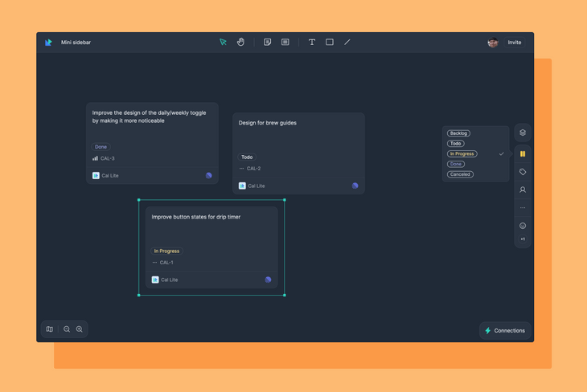Click priority dots icon beside CAL-1
587x392 pixels.
(154, 262)
